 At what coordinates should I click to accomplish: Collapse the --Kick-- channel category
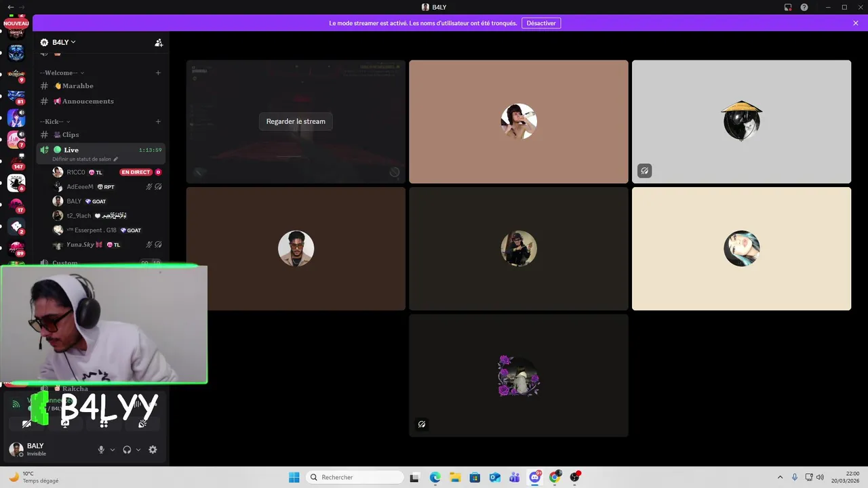pyautogui.click(x=54, y=121)
